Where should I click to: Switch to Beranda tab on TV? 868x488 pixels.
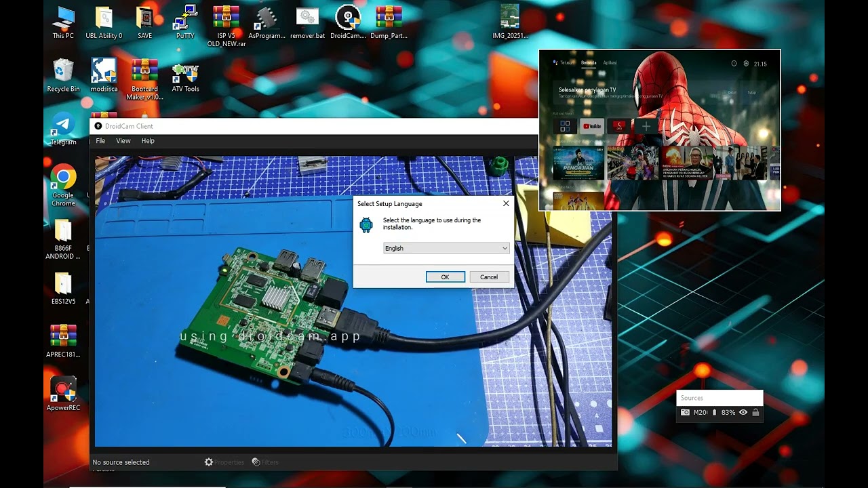point(589,62)
